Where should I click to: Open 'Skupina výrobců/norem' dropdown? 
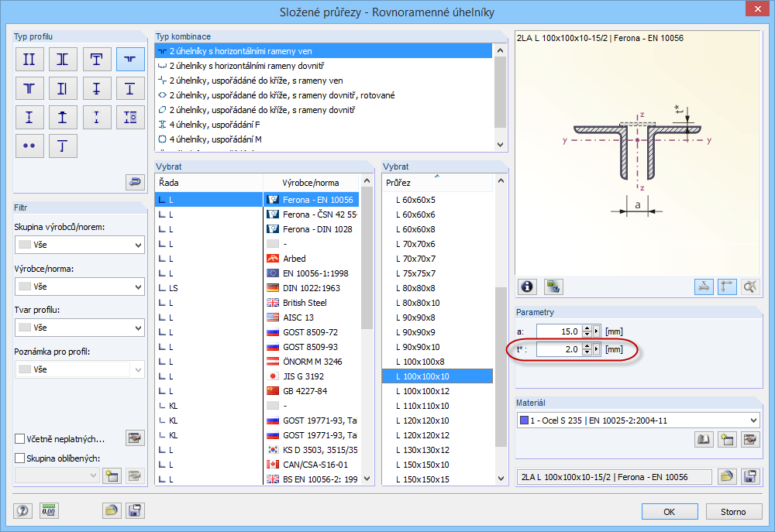point(80,245)
